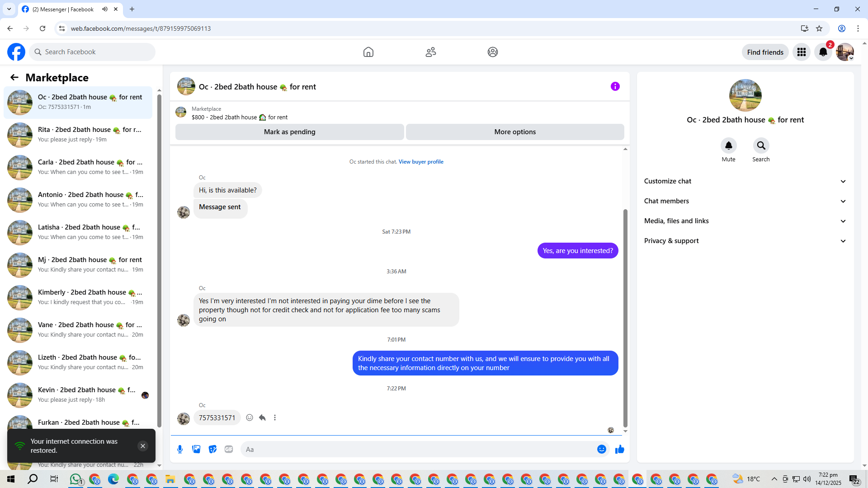Image resolution: width=868 pixels, height=488 pixels.
Task: Attach a file with the photo icon
Action: (196, 449)
